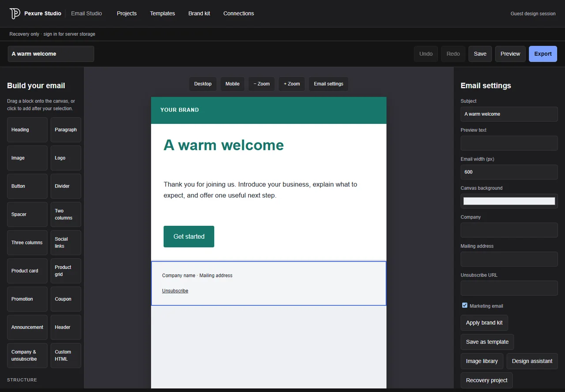Click the Undo button
This screenshot has height=392, width=565.
(426, 54)
